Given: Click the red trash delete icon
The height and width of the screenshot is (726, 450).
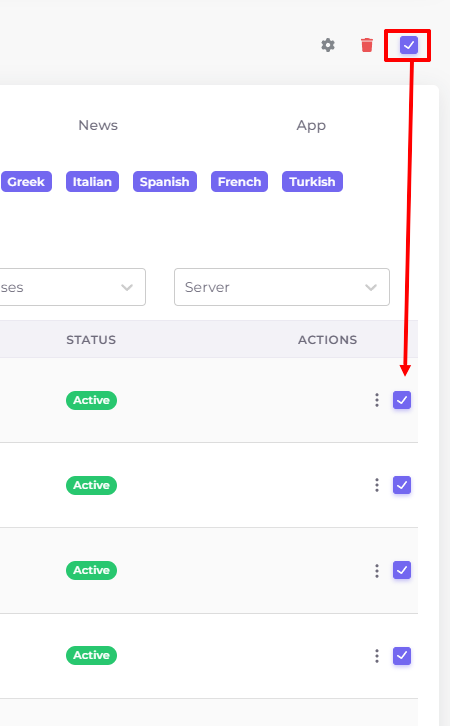Looking at the screenshot, I should tap(367, 45).
